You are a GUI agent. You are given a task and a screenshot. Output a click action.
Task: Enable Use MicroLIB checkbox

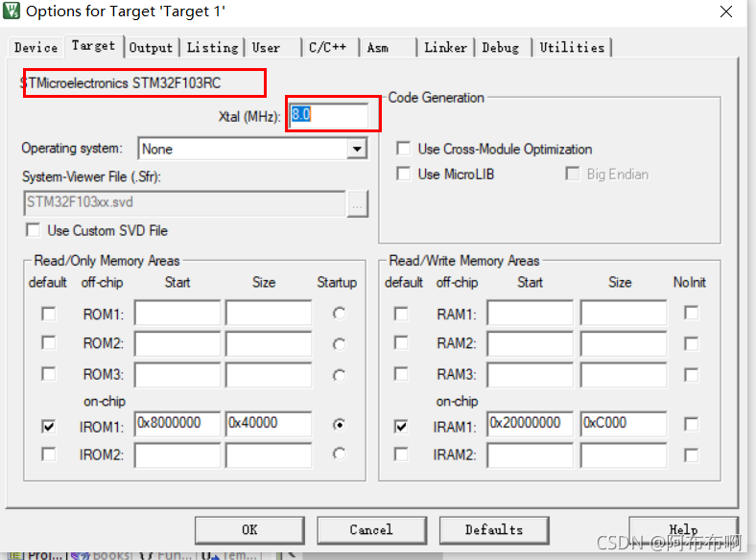pyautogui.click(x=404, y=174)
